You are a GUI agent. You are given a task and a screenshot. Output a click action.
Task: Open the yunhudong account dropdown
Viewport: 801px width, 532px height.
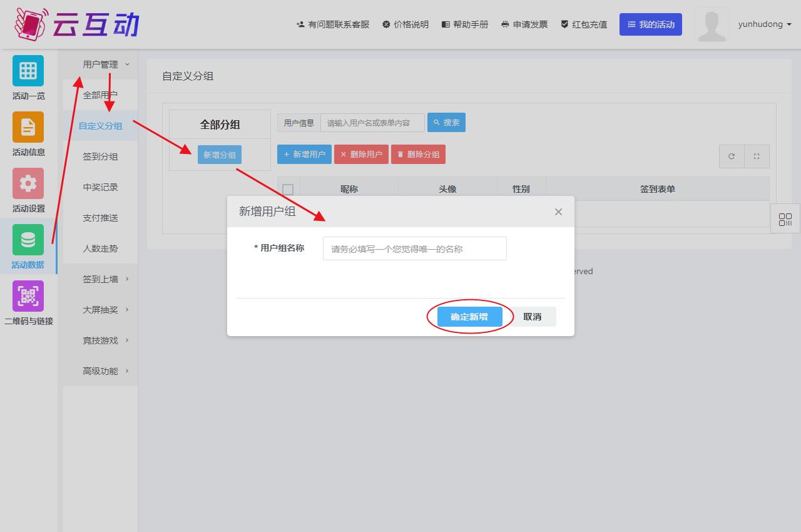click(x=765, y=24)
